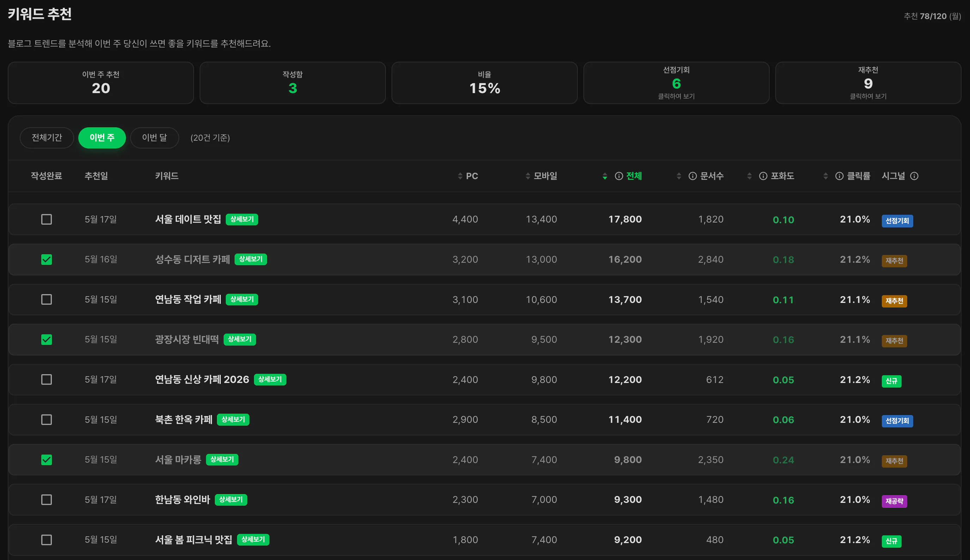Check the 북촌 한옥 카페 checkbox

47,420
